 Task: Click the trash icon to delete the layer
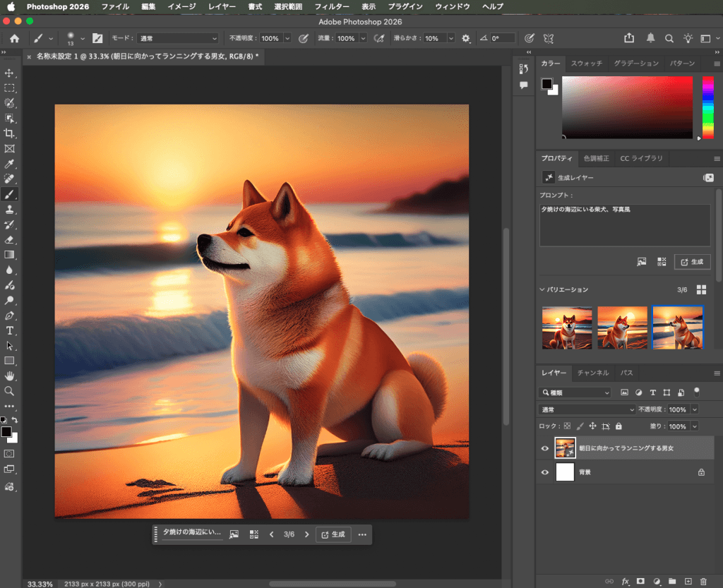(703, 581)
